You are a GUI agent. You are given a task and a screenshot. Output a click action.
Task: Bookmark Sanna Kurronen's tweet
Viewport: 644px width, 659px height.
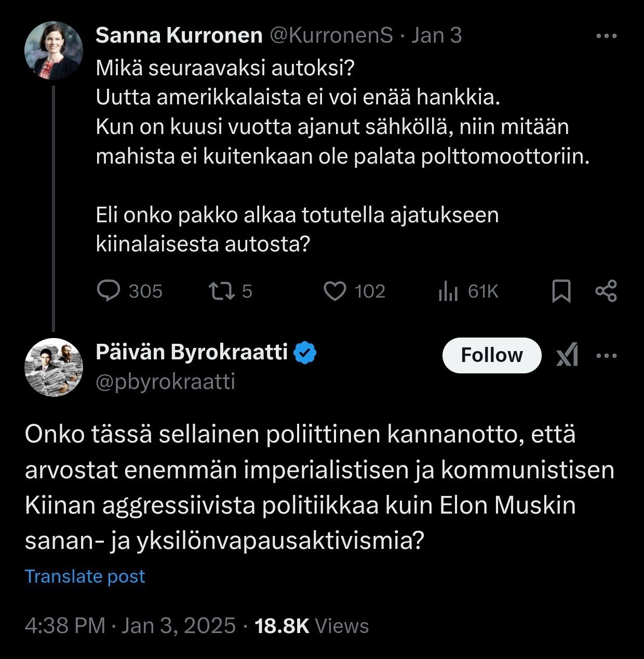(561, 291)
